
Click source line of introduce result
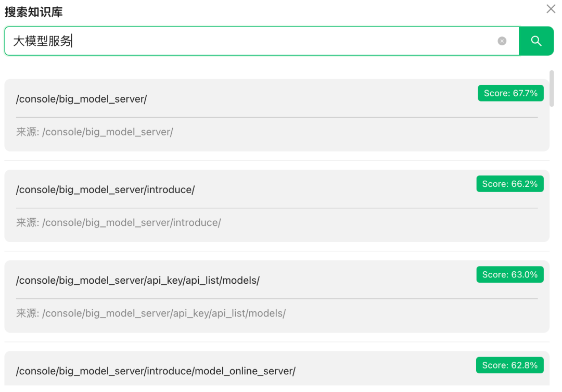tap(131, 223)
